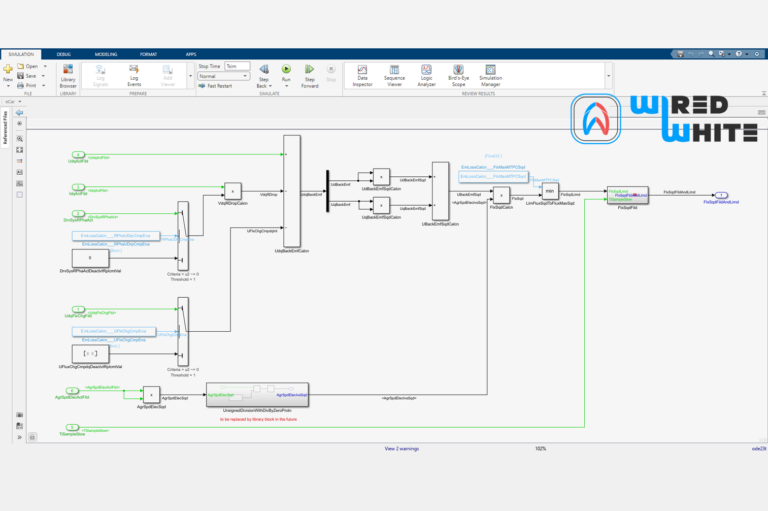Screen dimensions: 768x511
Task: Click the Open folder icon
Action: (x=21, y=66)
